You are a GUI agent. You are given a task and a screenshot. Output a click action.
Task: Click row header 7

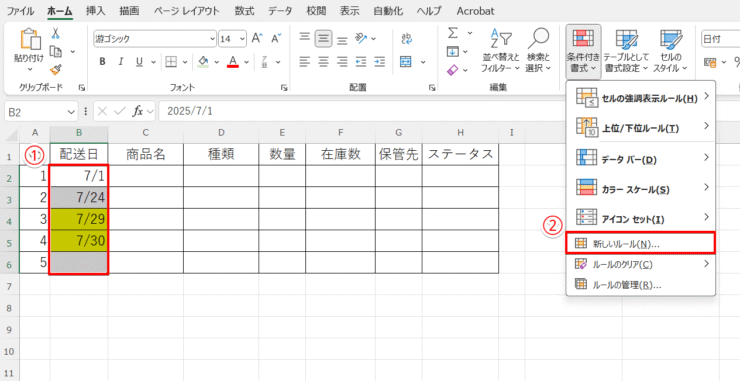[x=9, y=287]
